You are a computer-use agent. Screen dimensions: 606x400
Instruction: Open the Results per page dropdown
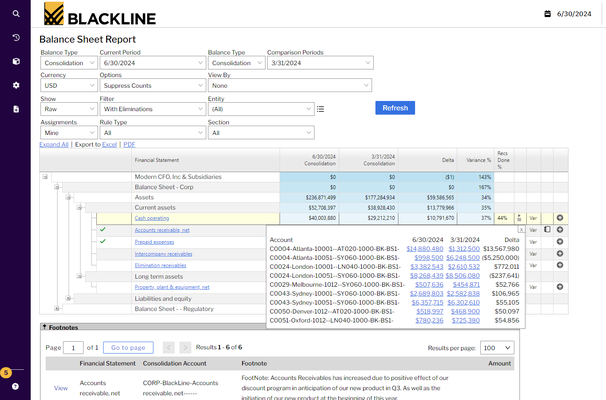tap(496, 347)
